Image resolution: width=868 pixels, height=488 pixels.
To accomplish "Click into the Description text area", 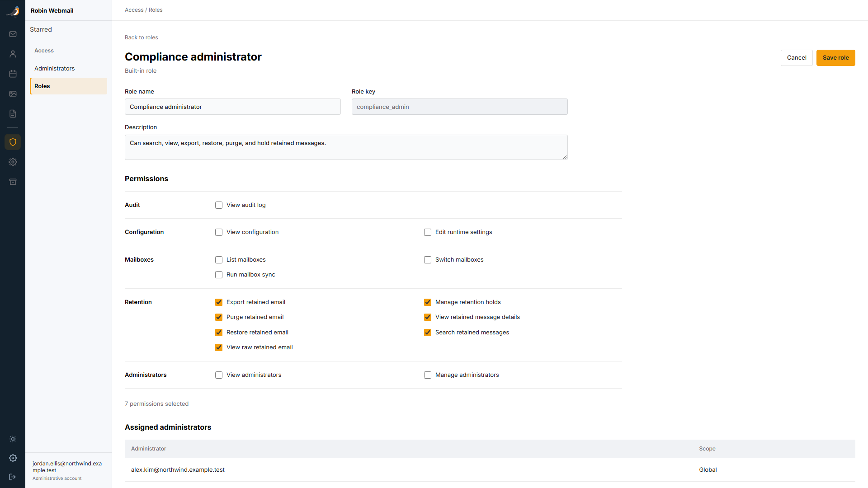I will tap(346, 147).
